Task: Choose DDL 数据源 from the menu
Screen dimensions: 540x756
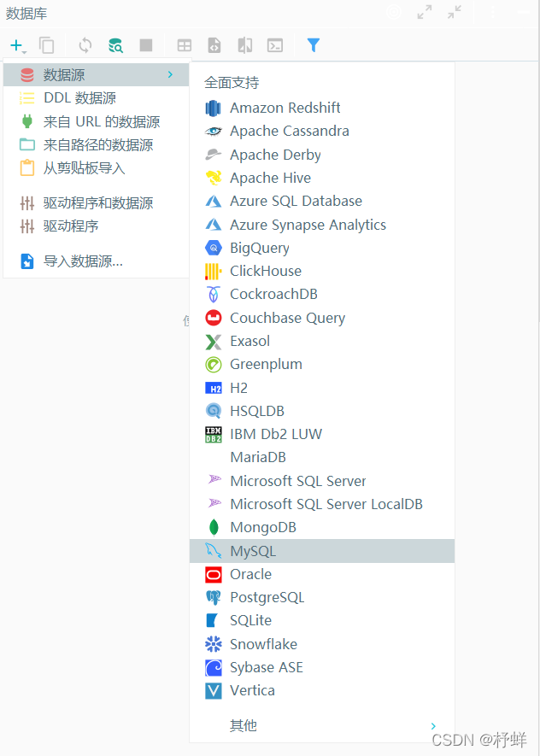Action: [96, 98]
